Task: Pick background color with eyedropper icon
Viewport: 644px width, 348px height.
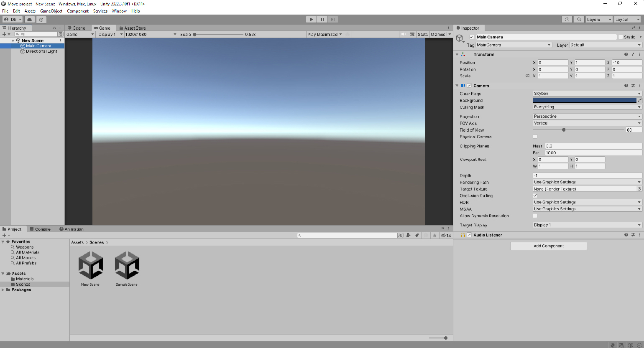Action: coord(639,100)
